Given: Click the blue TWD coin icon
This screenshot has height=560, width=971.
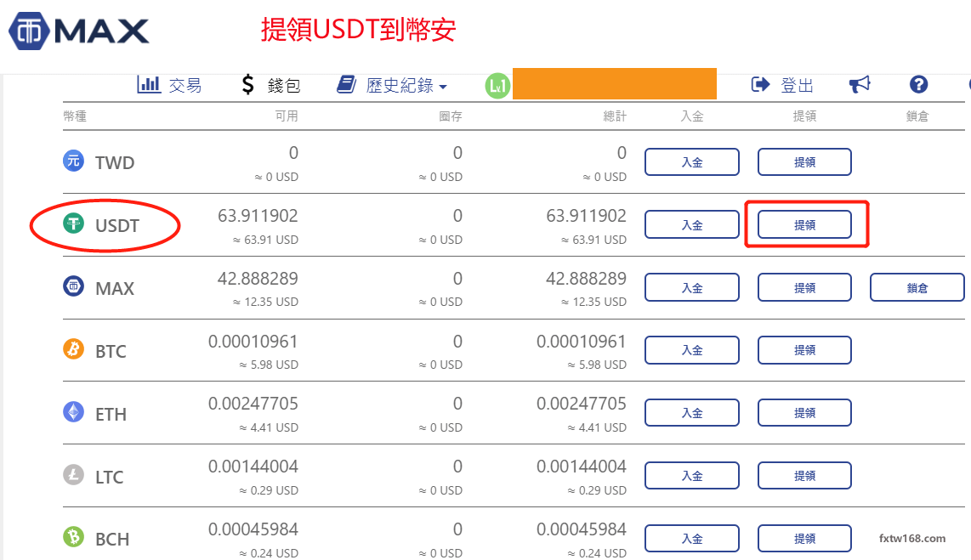Looking at the screenshot, I should (73, 161).
